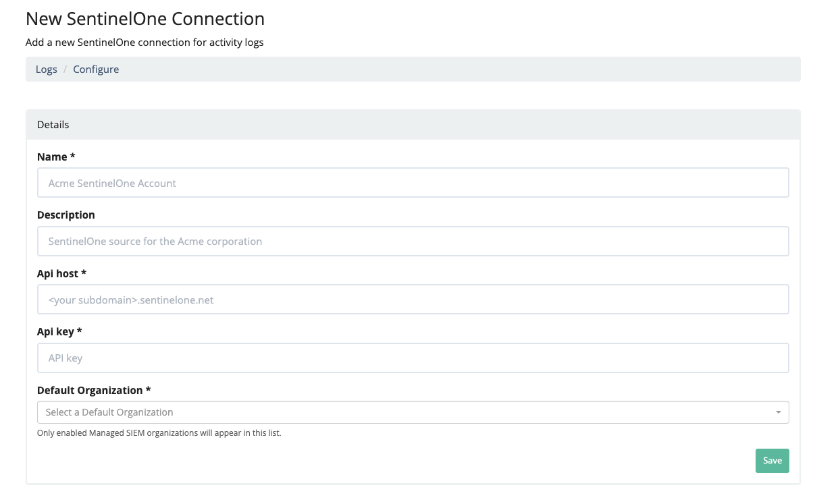
Task: Click the 'Default Organization *' label
Action: click(94, 390)
